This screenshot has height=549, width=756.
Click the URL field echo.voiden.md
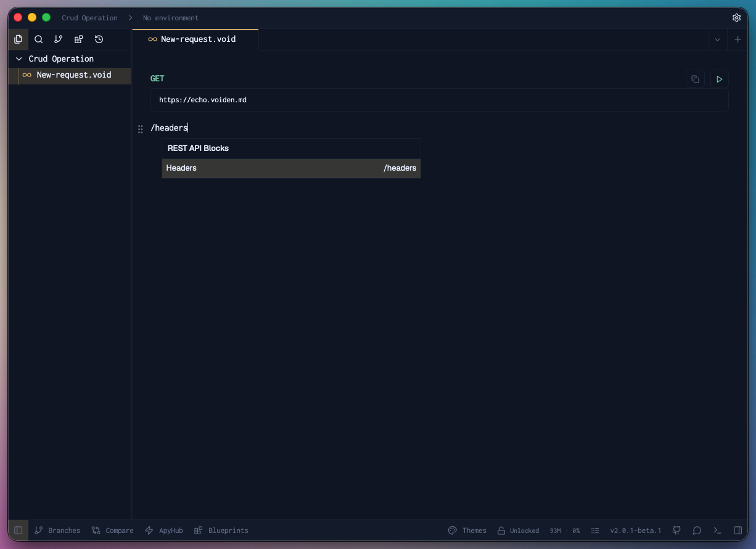coord(439,100)
